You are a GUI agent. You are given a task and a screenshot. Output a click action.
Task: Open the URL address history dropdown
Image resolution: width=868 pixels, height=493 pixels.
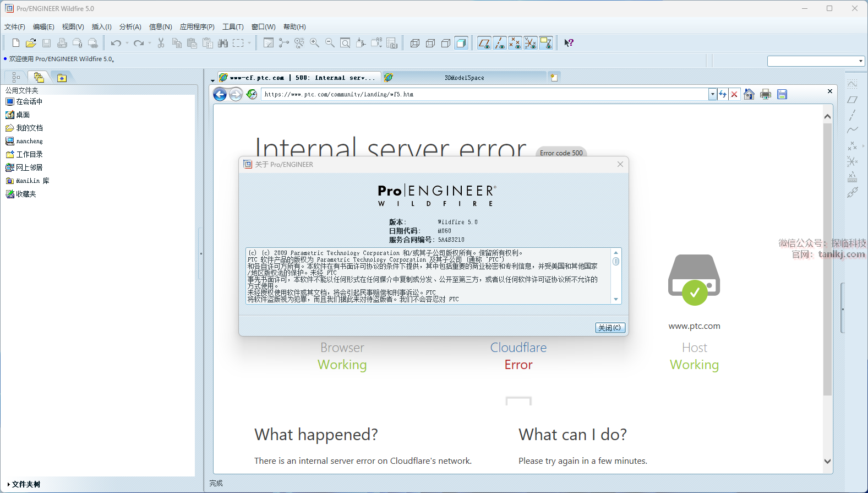tap(712, 94)
